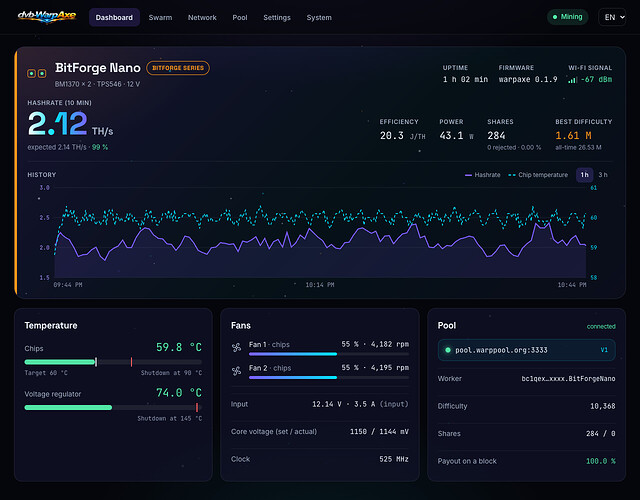The width and height of the screenshot is (640, 500).
Task: Click the green dot beside pool.warppool.org
Action: 448,350
